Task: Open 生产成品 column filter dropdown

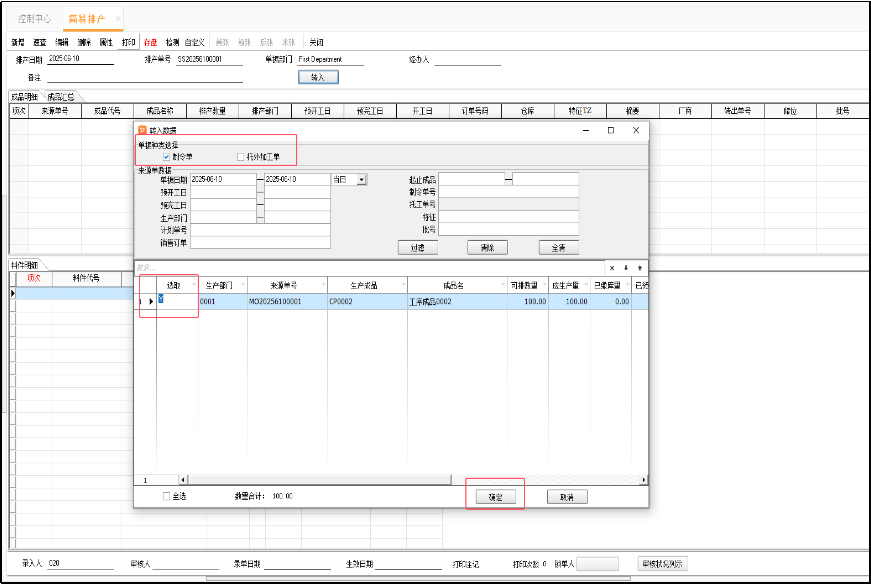Action: [x=402, y=285]
